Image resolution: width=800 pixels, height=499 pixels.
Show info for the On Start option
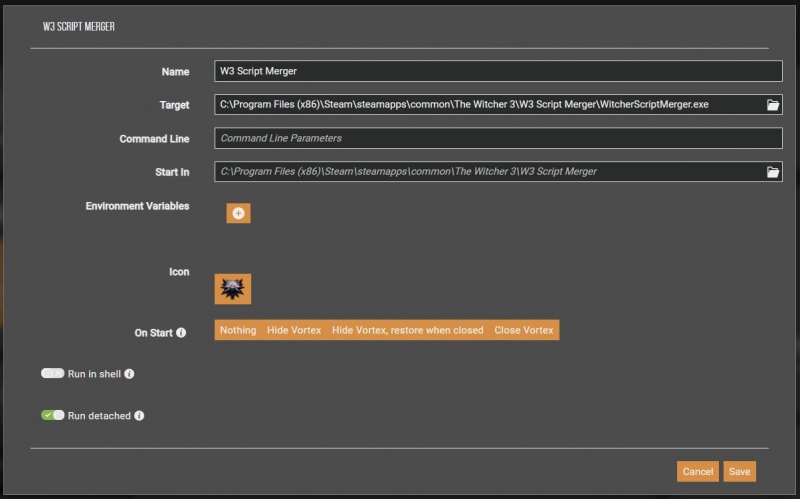[x=181, y=333]
